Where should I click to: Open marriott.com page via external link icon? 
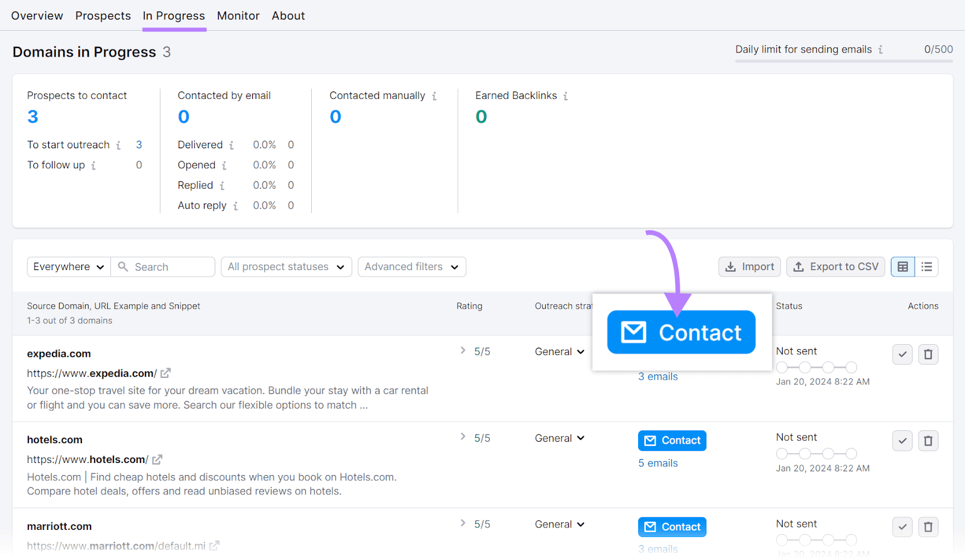[x=215, y=545]
